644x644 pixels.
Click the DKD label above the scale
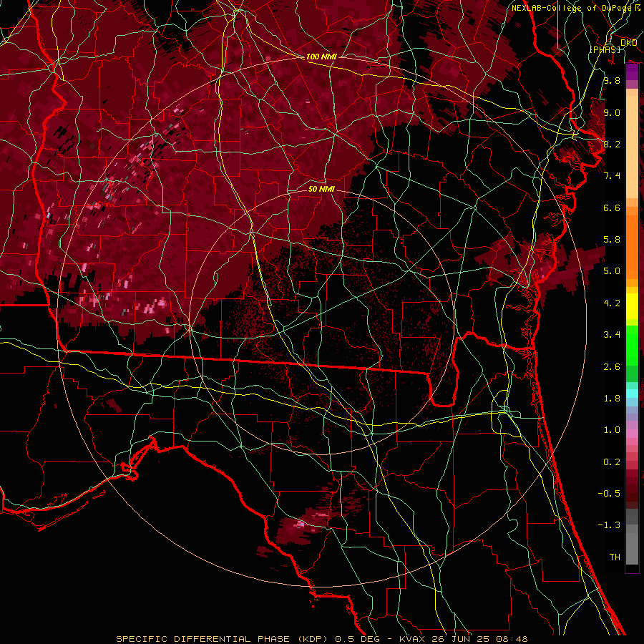(628, 42)
